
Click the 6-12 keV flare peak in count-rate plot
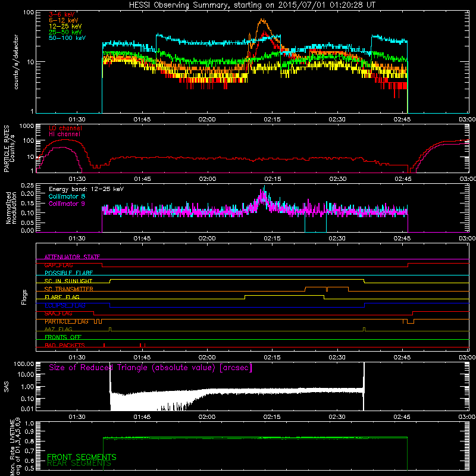coord(262,20)
